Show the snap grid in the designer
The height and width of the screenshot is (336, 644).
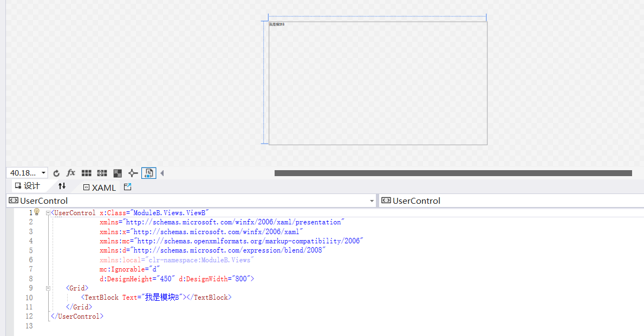[x=87, y=173]
